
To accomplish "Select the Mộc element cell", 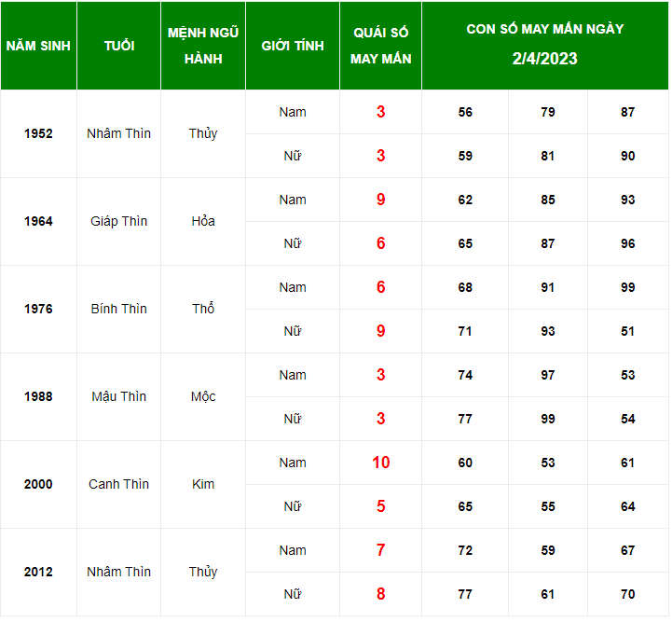I will [203, 397].
